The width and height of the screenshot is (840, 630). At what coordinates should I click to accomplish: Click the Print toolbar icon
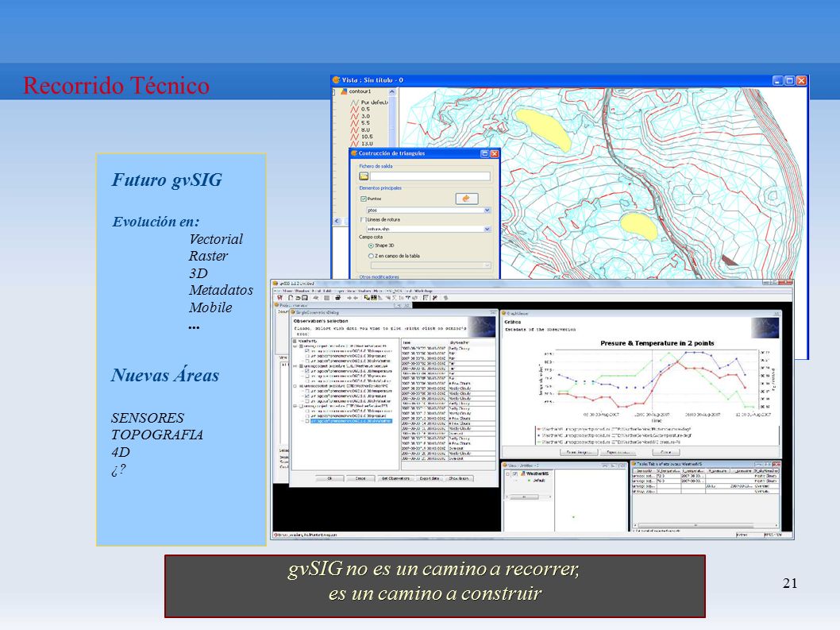click(337, 298)
